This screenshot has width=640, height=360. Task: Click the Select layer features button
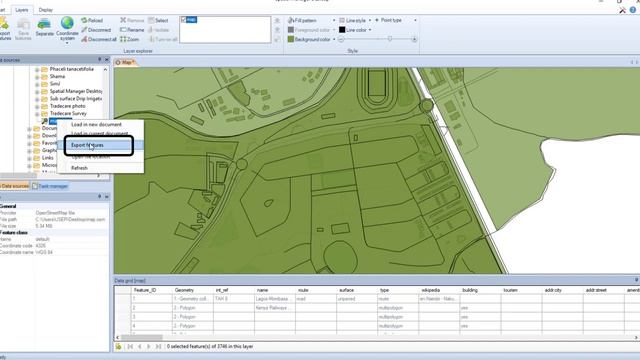(x=158, y=20)
